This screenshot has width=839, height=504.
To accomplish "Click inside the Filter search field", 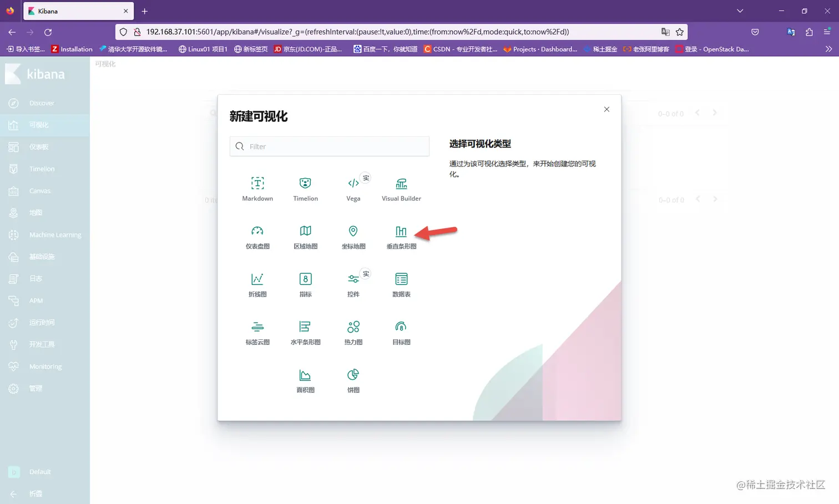I will click(329, 146).
